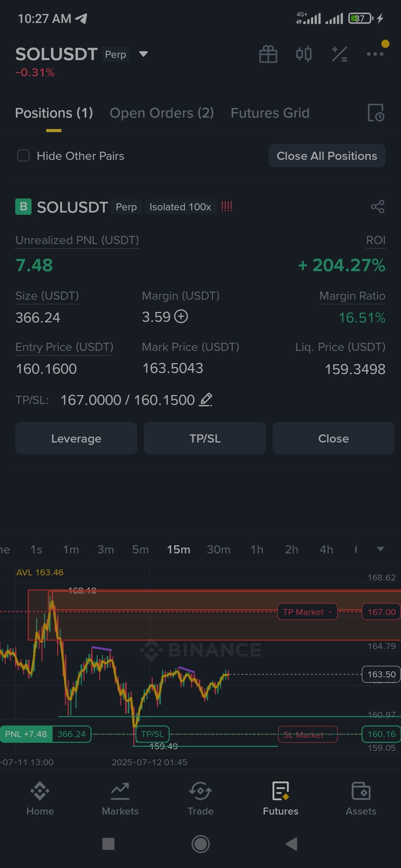Open the Leverage adjustment button

coord(76,438)
